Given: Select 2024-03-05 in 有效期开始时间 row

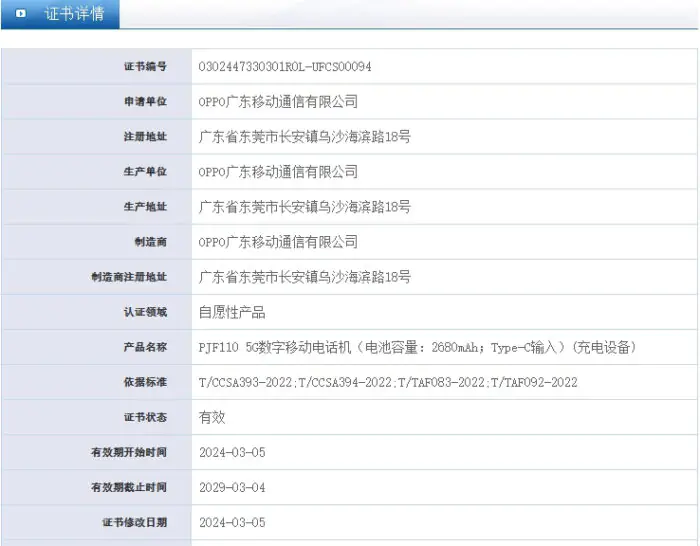Looking at the screenshot, I should pyautogui.click(x=232, y=452).
